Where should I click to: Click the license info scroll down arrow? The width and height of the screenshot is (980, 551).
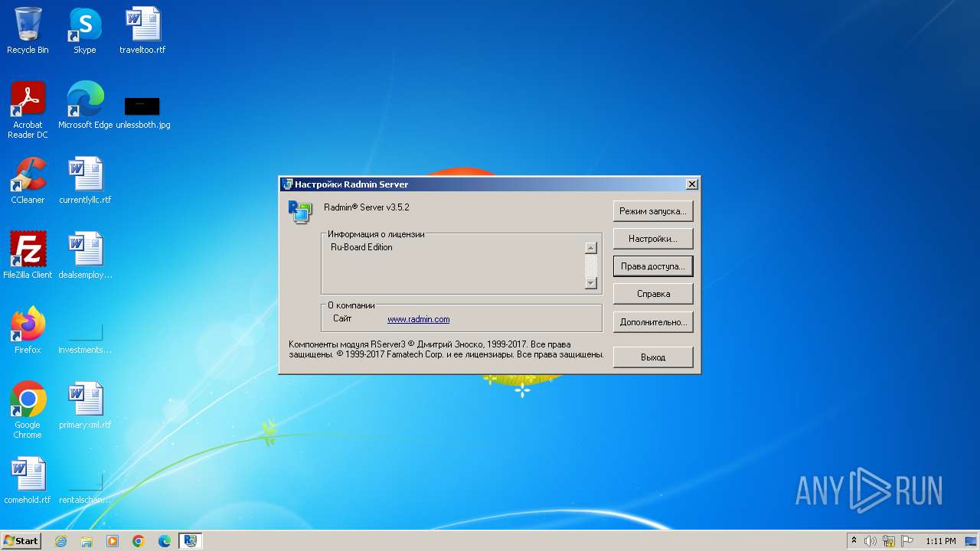click(x=590, y=283)
